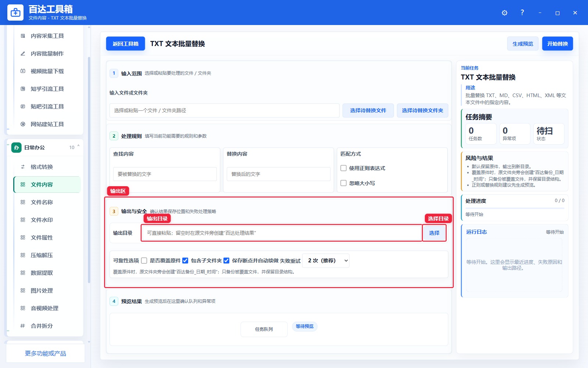Click the 文件水印 grid icon
Screen dimensions: 588x368
click(x=23, y=220)
